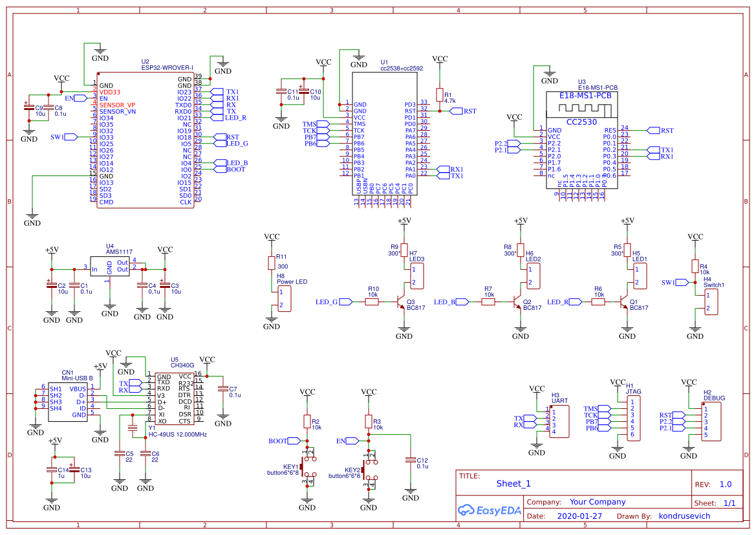Select capacitor C12 0.1u symbol

pos(410,461)
